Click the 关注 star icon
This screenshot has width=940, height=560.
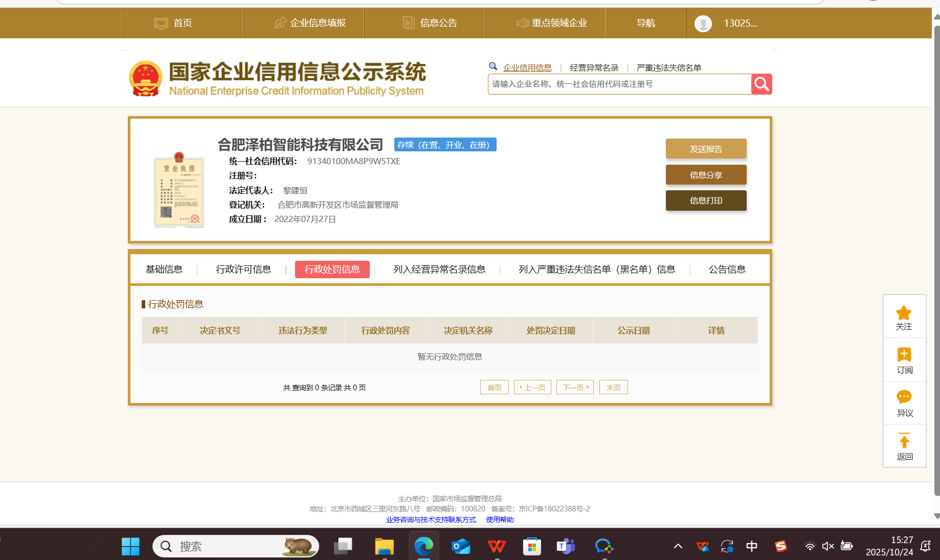[x=904, y=313]
